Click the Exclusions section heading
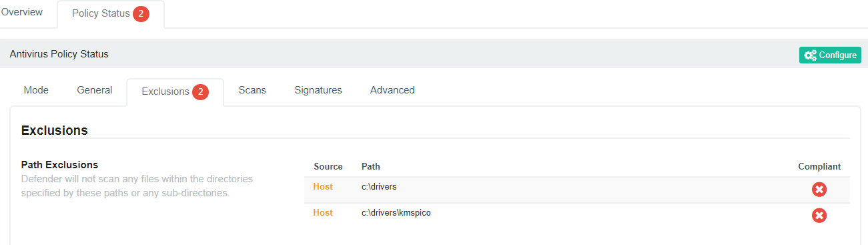The width and height of the screenshot is (868, 245). (x=55, y=130)
